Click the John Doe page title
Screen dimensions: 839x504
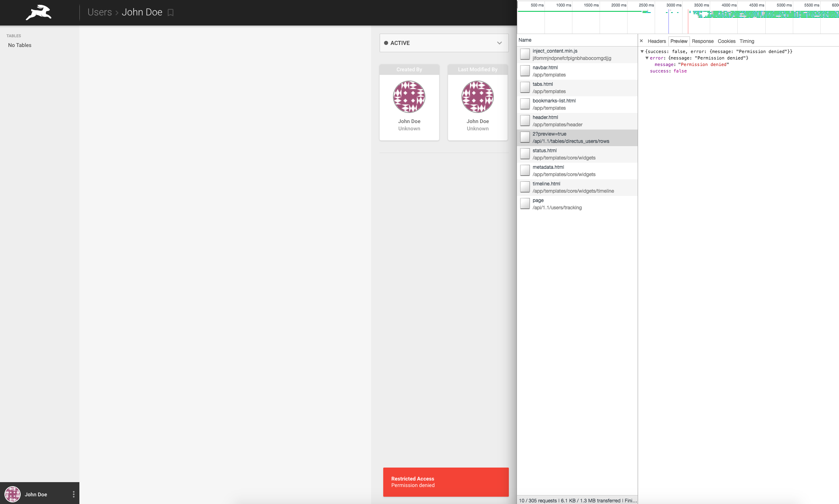pos(142,12)
